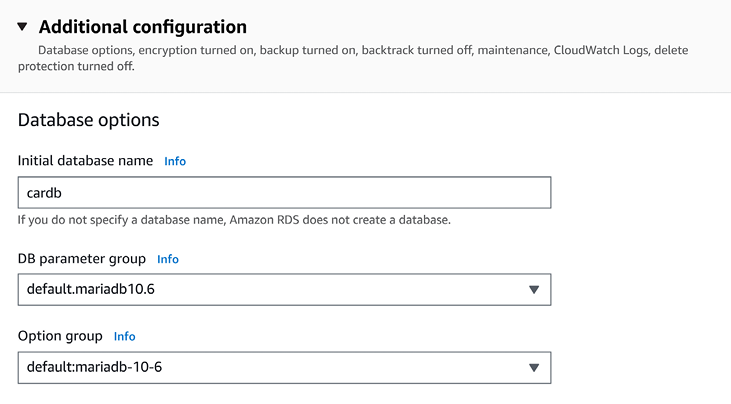Open Info link beside Initial database name
Screen dimensions: 731x404
click(175, 161)
